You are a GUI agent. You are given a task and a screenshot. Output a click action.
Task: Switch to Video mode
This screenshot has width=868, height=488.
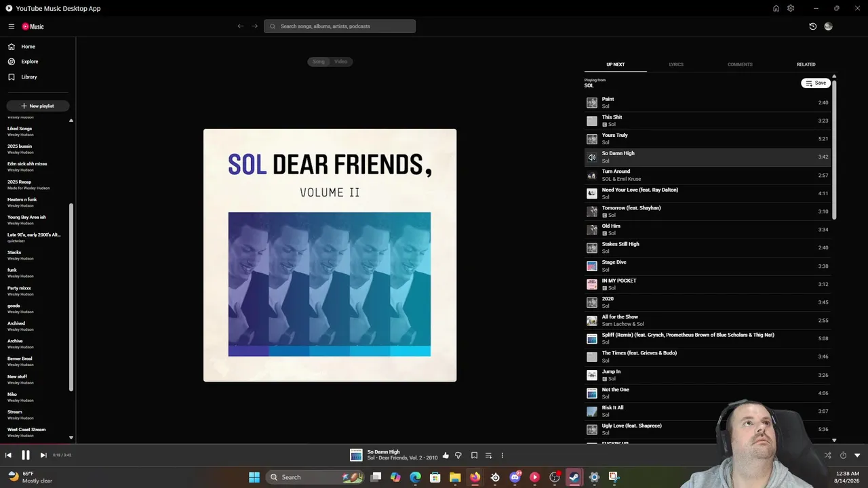(x=340, y=62)
